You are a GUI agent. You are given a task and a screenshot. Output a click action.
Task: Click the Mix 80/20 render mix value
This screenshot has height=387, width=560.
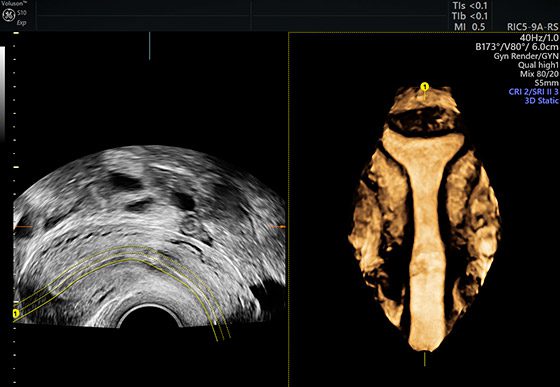click(539, 74)
